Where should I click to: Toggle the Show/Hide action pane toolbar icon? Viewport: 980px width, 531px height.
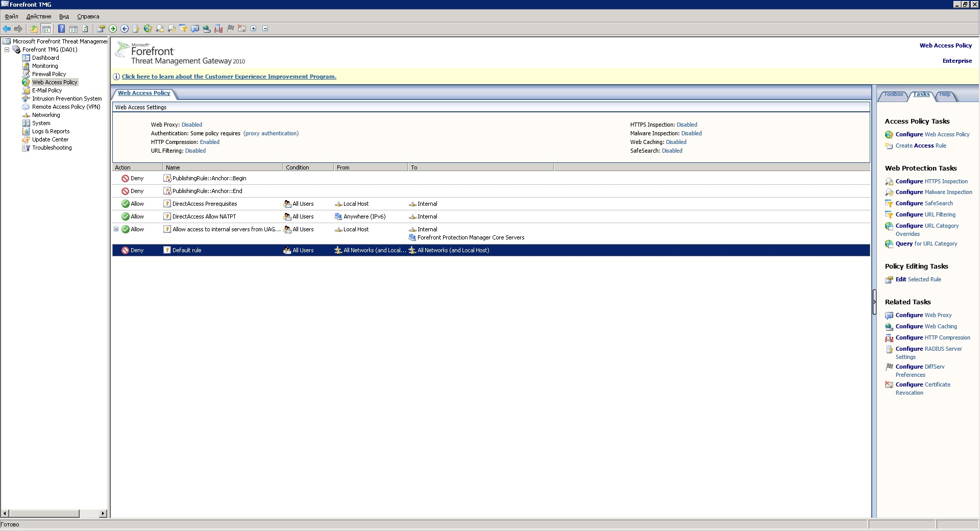[73, 29]
